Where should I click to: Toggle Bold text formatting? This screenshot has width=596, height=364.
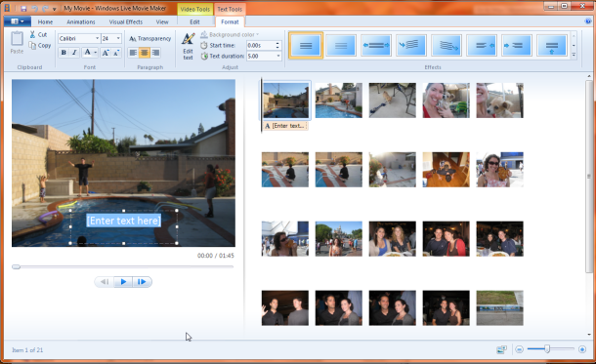coord(64,53)
